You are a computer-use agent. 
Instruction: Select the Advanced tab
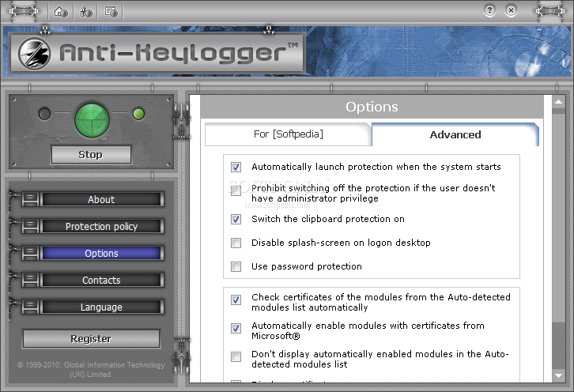coord(455,134)
